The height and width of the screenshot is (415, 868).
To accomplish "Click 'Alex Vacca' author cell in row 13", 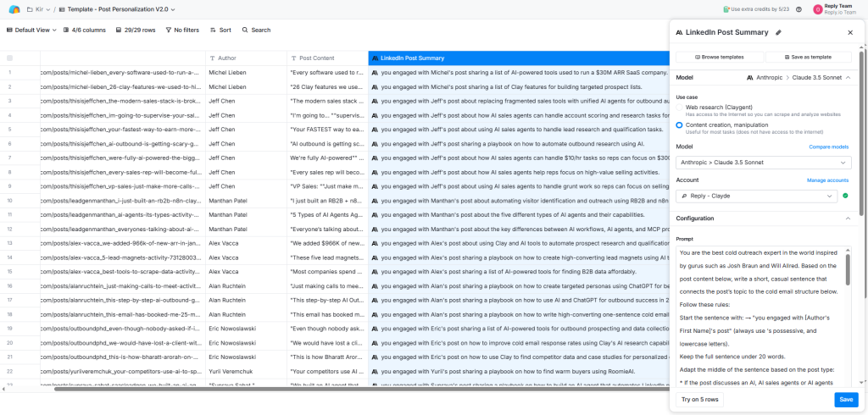I will (x=247, y=243).
